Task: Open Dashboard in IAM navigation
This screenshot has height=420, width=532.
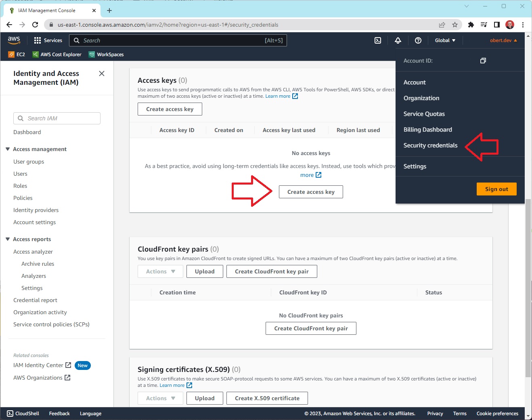Action: point(27,132)
